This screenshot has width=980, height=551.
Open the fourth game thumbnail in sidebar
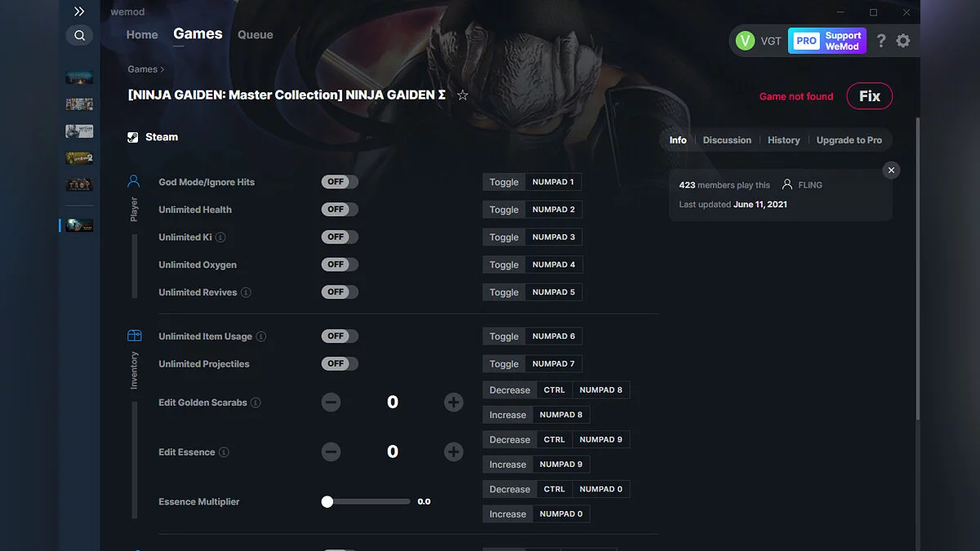coord(79,158)
